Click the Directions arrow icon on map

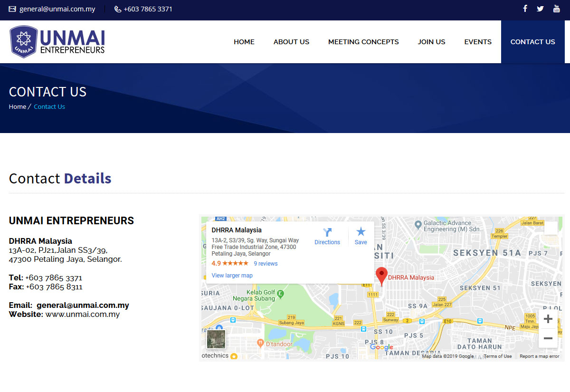327,232
